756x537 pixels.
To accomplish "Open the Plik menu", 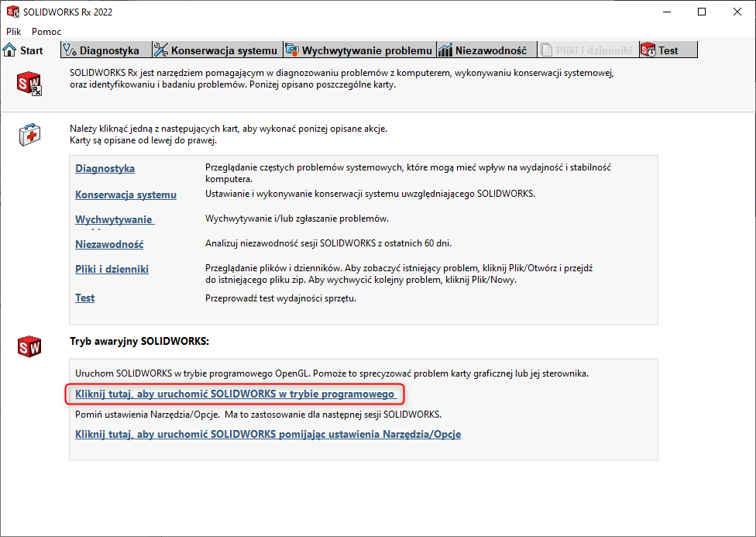I will click(14, 32).
